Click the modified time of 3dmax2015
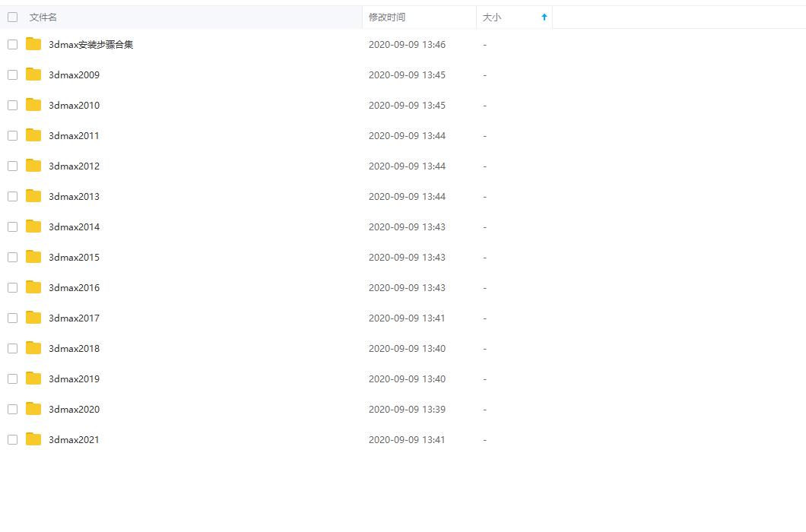This screenshot has height=532, width=806. coord(407,257)
